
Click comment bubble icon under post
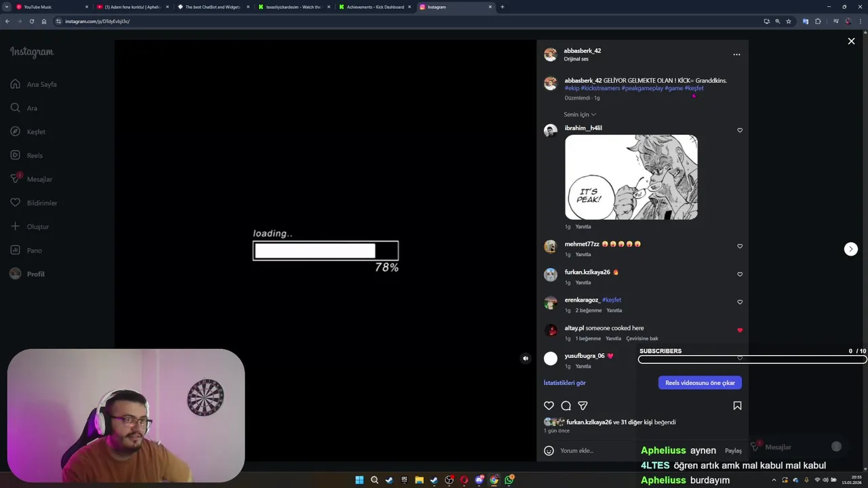click(x=566, y=406)
